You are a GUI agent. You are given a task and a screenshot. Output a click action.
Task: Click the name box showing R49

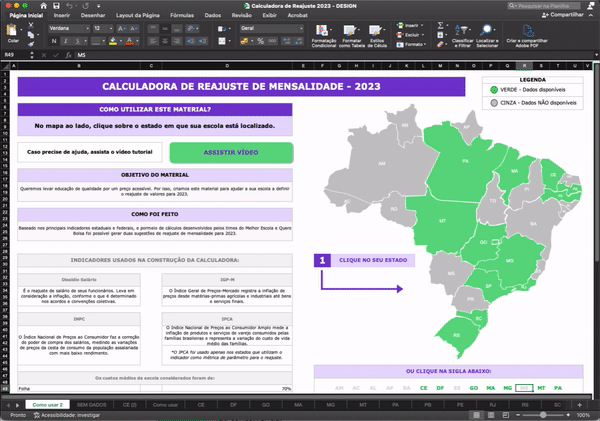[15, 55]
